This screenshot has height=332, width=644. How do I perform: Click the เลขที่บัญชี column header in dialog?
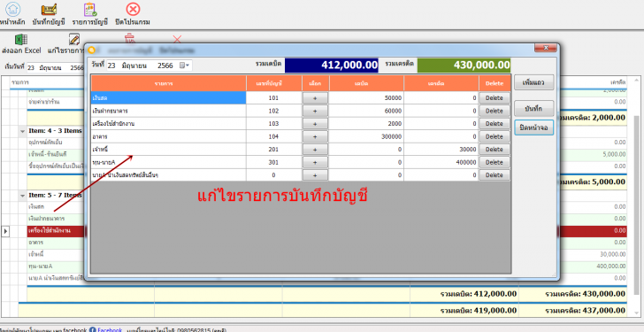274,83
